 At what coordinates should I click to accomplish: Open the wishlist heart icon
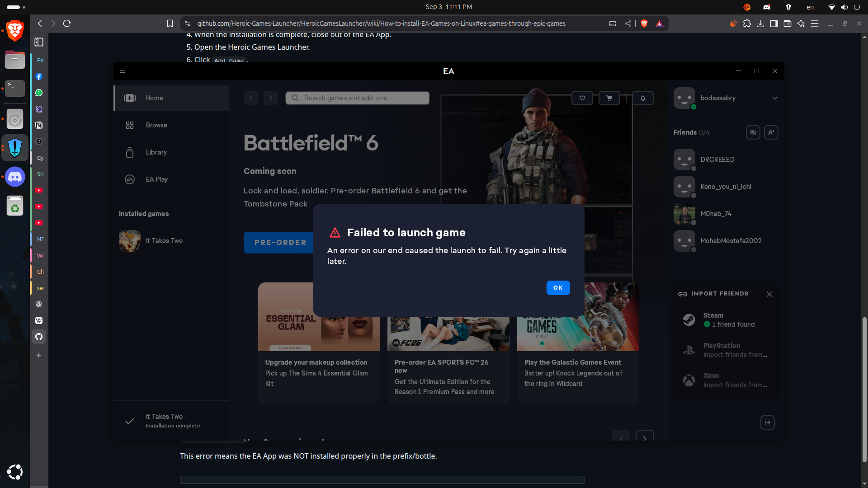(x=582, y=98)
